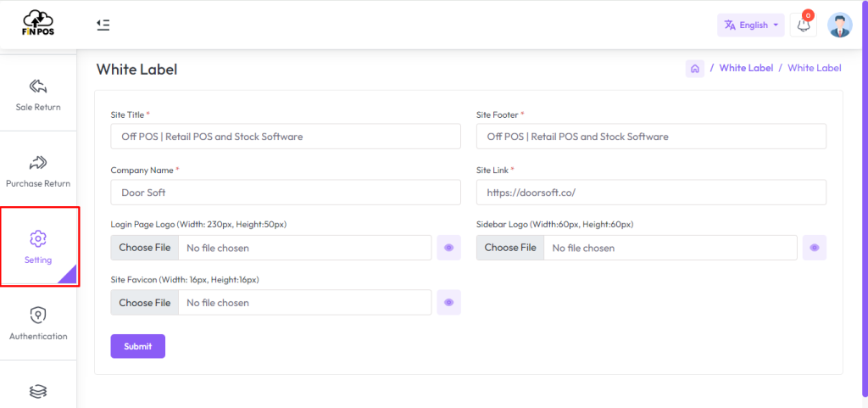This screenshot has height=408, width=868.
Task: Choose file for Login Page Logo
Action: pyautogui.click(x=145, y=248)
